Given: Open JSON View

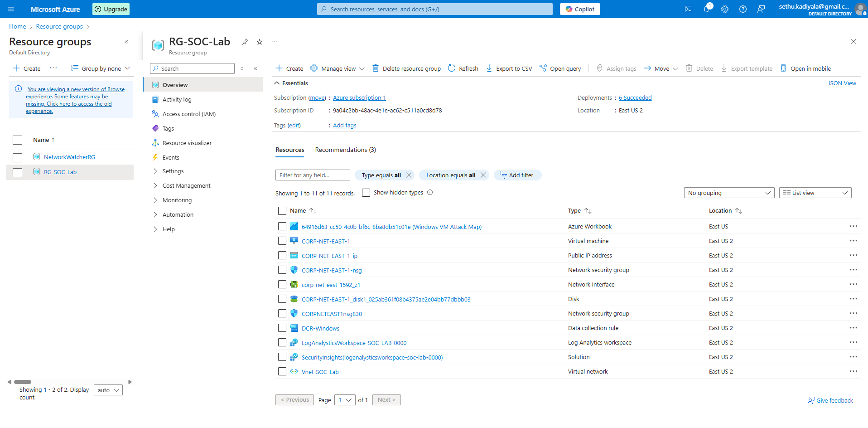Looking at the screenshot, I should pyautogui.click(x=842, y=83).
